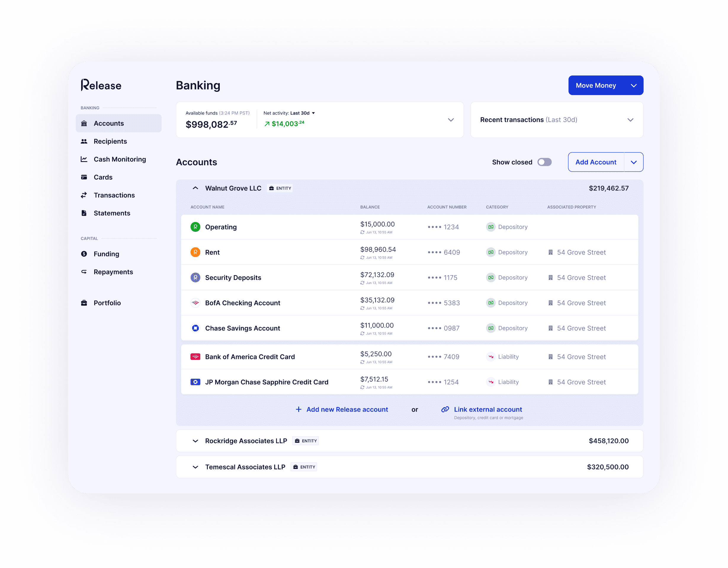Toggle the Show closed switch
The height and width of the screenshot is (568, 728).
tap(544, 162)
